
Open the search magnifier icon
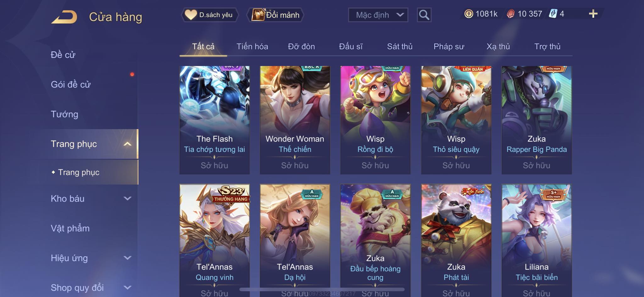tap(424, 15)
